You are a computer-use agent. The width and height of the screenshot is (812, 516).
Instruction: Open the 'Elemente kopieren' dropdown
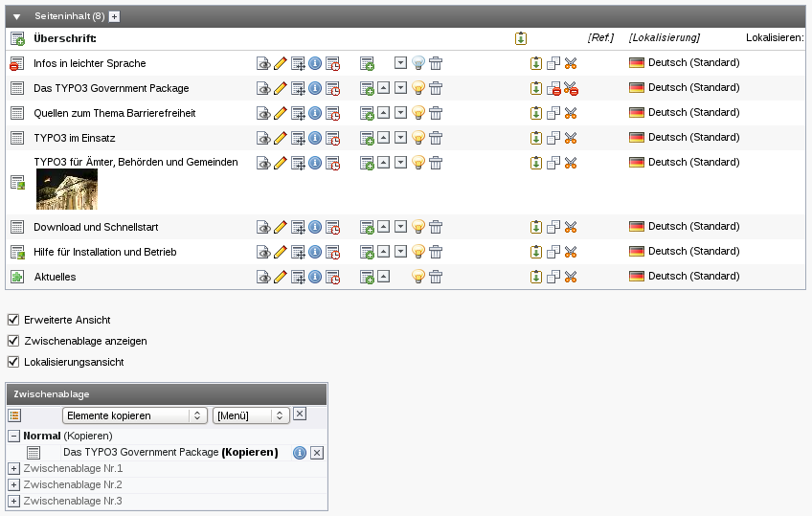coord(134,415)
